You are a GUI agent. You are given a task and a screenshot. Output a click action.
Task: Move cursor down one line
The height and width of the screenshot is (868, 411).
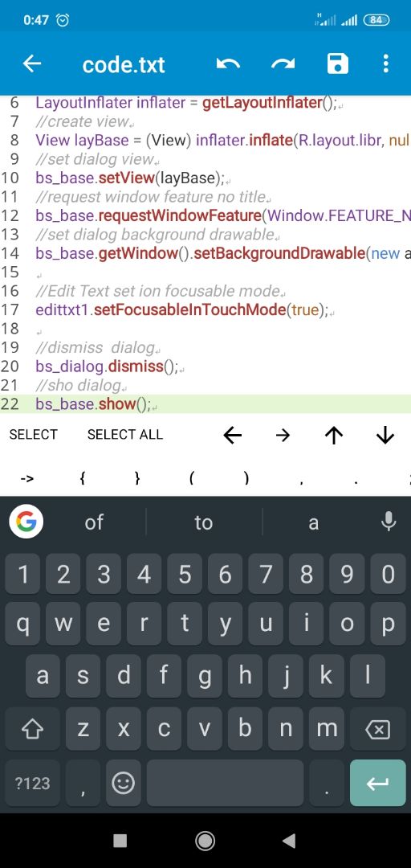coord(385,436)
